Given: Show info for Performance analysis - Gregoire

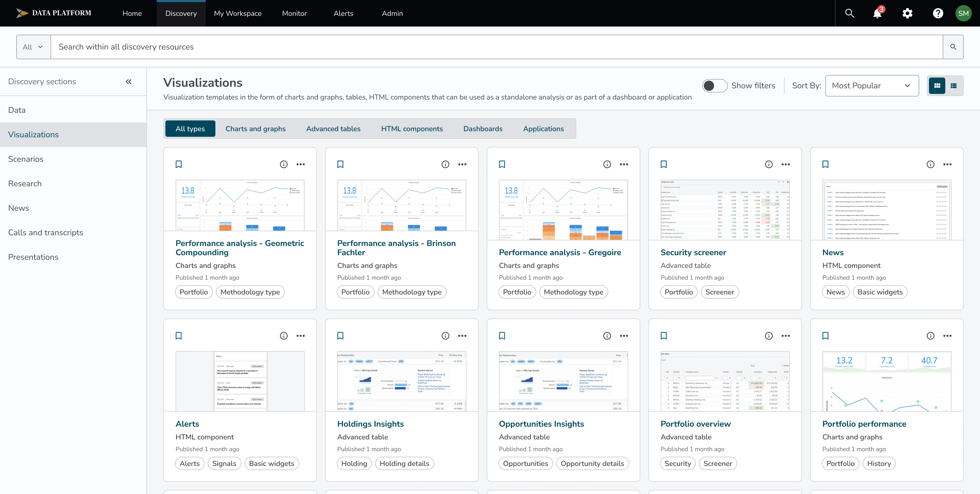Looking at the screenshot, I should point(607,164).
